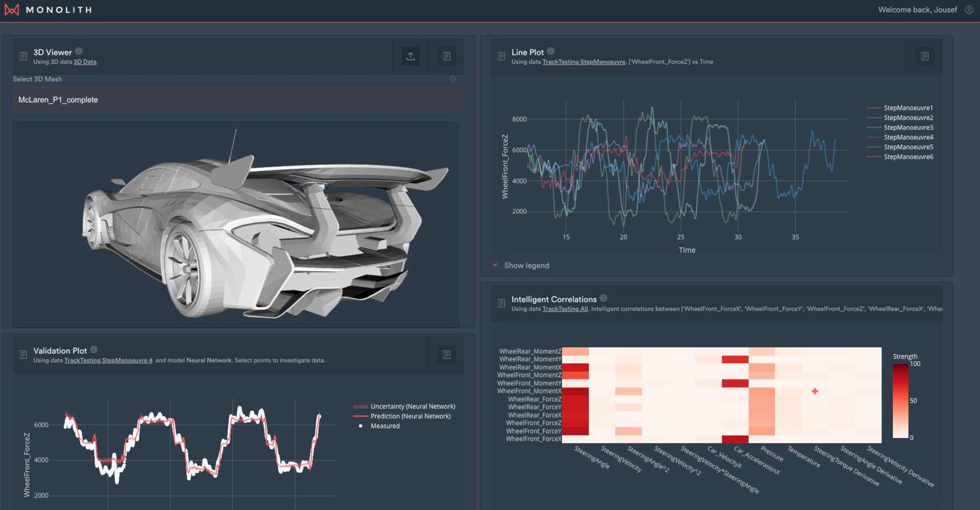
Task: Toggle StepManoeuvre2 legend entry
Action: click(899, 117)
